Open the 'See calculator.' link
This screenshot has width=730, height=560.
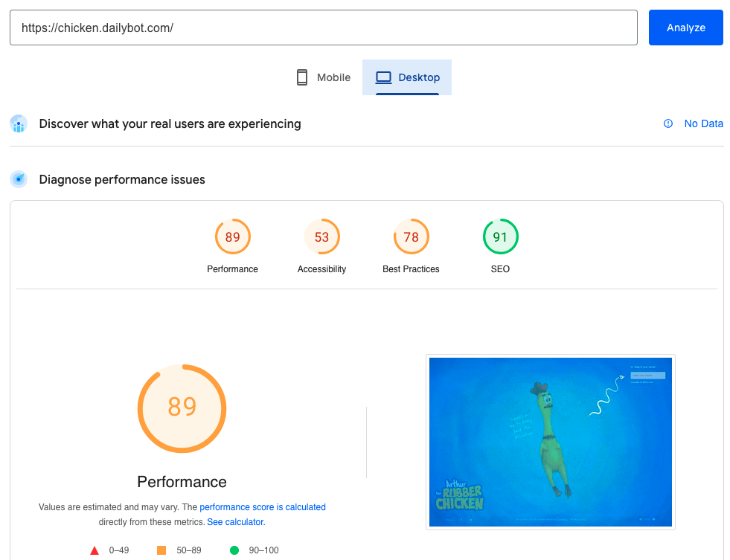tap(236, 522)
